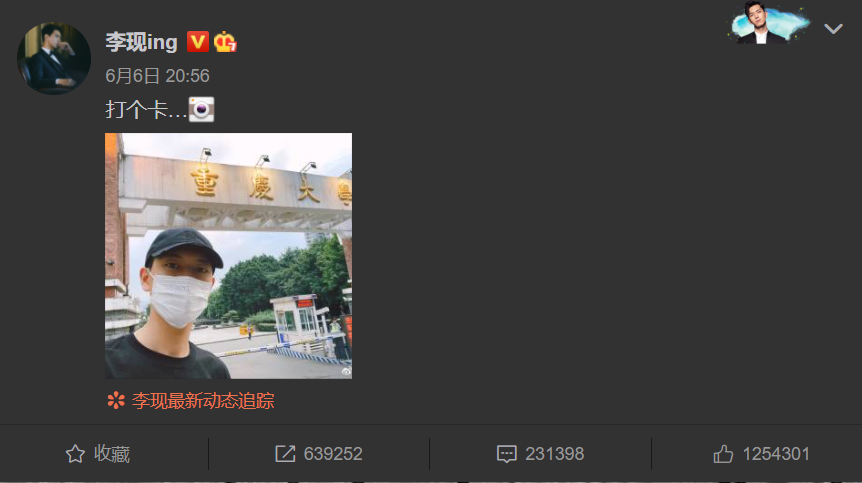Click the crown membership badge
Screen dimensions: 862x483
225,42
